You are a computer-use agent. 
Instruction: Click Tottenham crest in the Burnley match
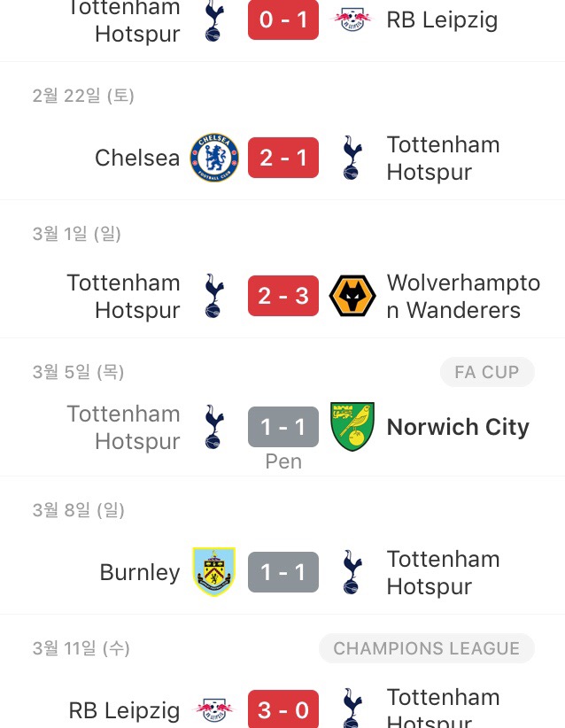pyautogui.click(x=352, y=572)
